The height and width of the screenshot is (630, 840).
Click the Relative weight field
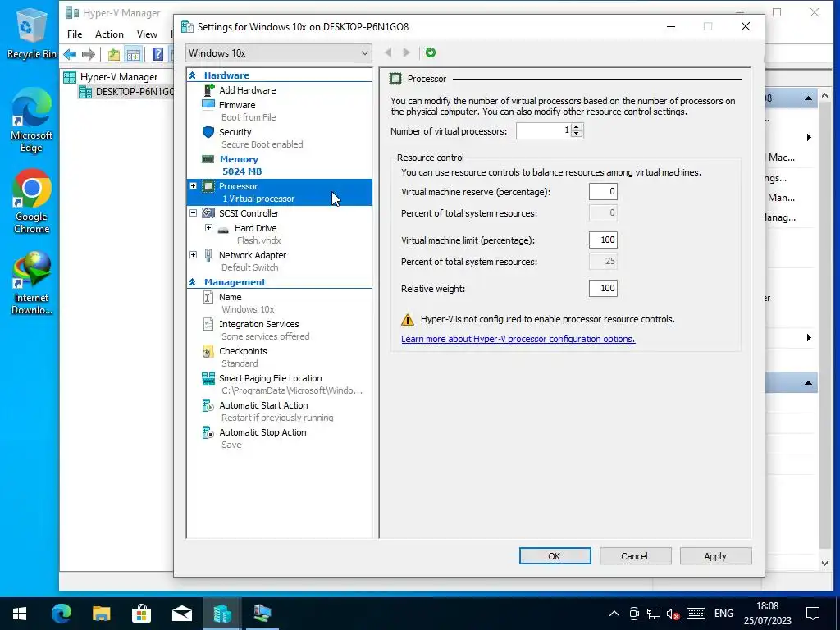point(603,288)
